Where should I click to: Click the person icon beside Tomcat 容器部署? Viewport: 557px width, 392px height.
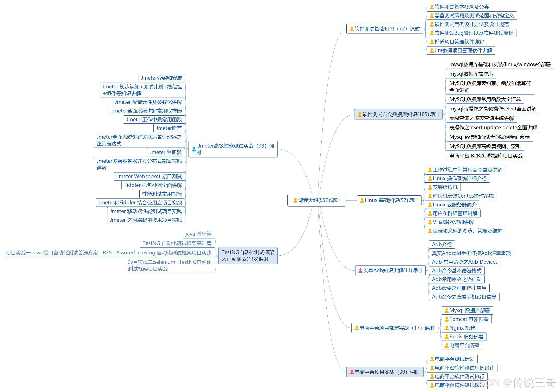[x=446, y=319]
